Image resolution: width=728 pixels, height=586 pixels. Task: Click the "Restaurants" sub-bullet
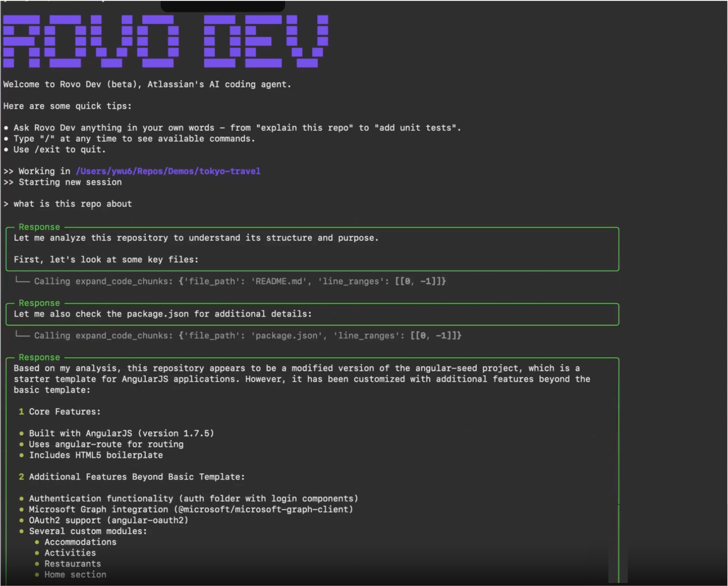pyautogui.click(x=68, y=564)
